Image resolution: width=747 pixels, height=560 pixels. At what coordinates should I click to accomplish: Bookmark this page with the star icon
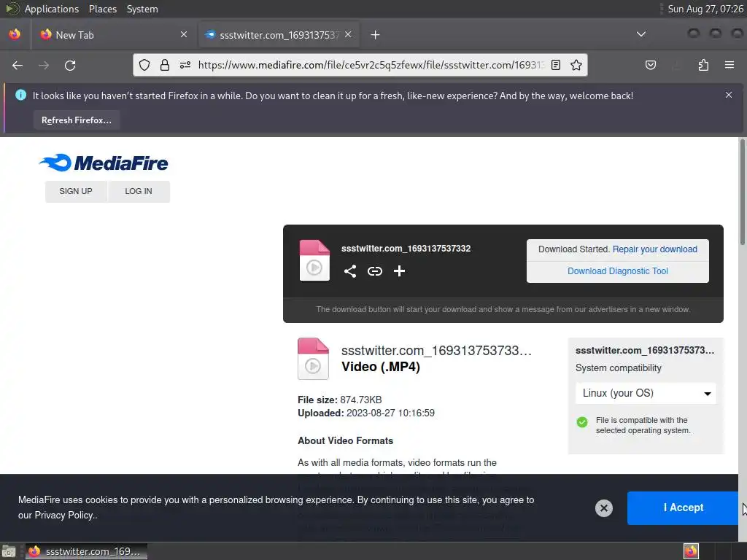coord(576,65)
